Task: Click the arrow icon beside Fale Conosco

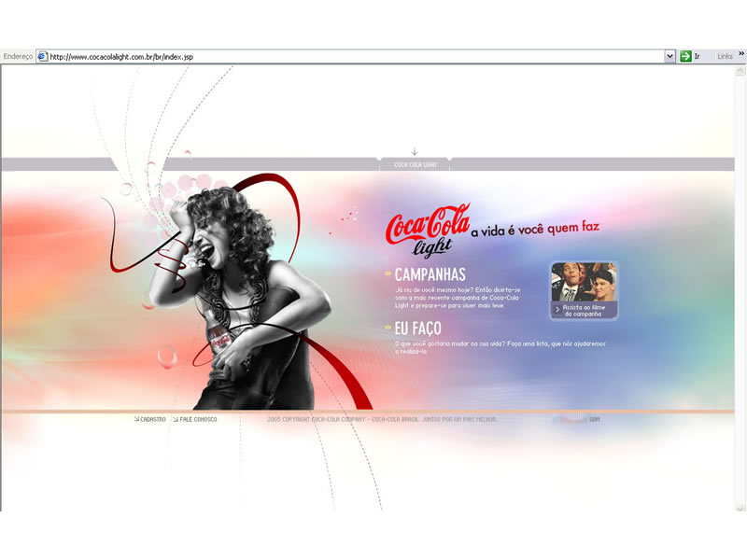Action: point(176,419)
